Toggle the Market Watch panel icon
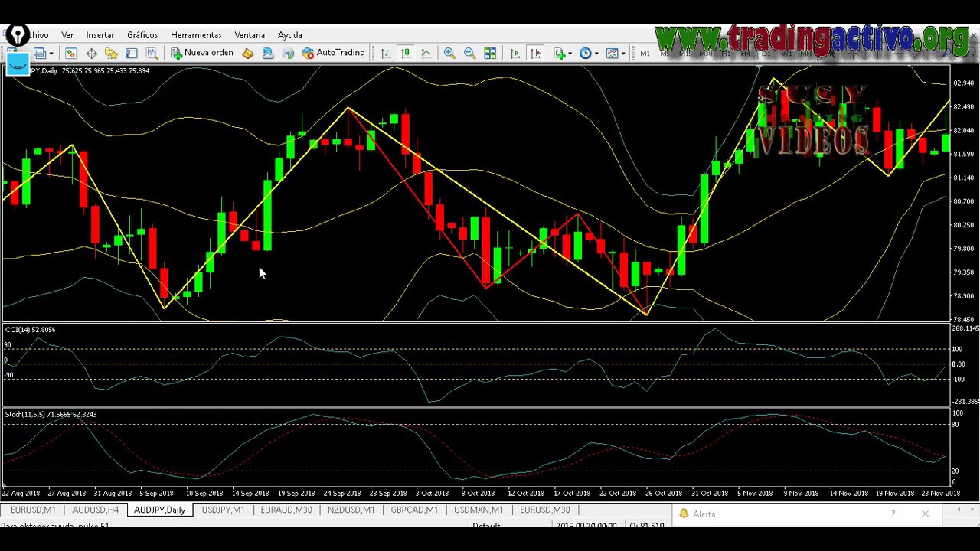This screenshot has width=980, height=551. click(x=70, y=53)
